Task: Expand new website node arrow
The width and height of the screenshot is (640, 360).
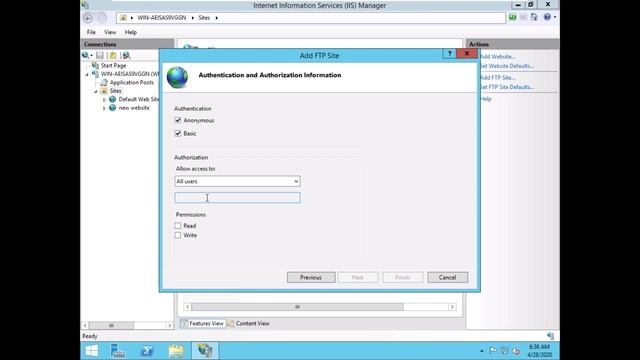Action: click(104, 109)
